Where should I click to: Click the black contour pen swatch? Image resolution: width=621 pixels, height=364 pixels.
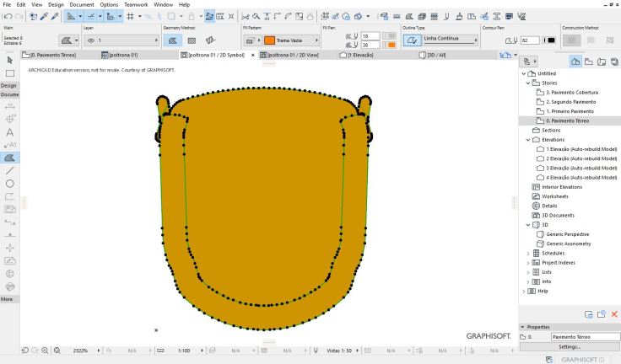point(549,40)
